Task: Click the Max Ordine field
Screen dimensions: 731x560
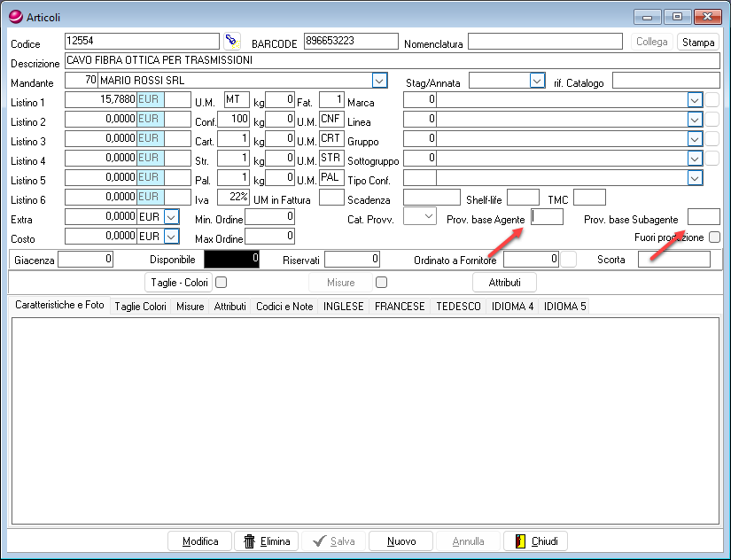Action: [269, 237]
